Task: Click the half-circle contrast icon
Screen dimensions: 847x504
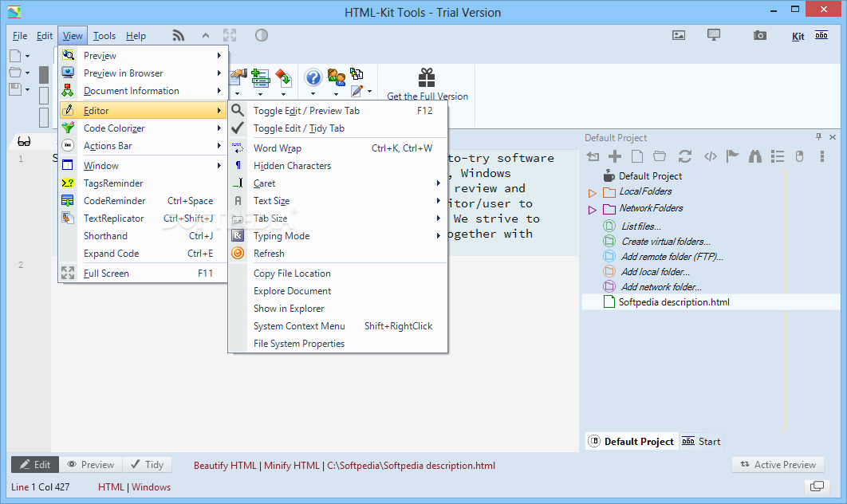Action: pyautogui.click(x=262, y=36)
